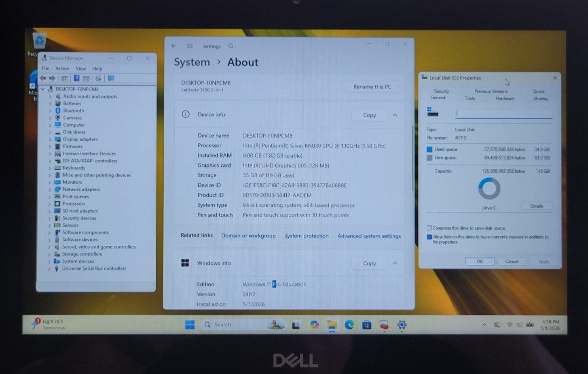Expand the Processors tree node
Image resolution: width=588 pixels, height=374 pixels.
point(50,204)
